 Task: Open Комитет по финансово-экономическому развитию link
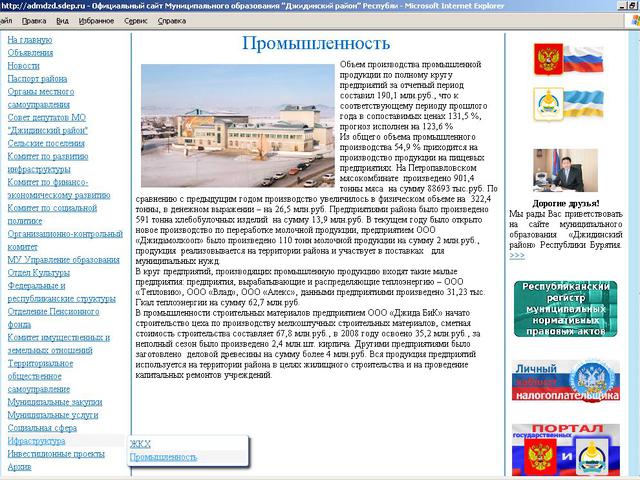[59, 189]
